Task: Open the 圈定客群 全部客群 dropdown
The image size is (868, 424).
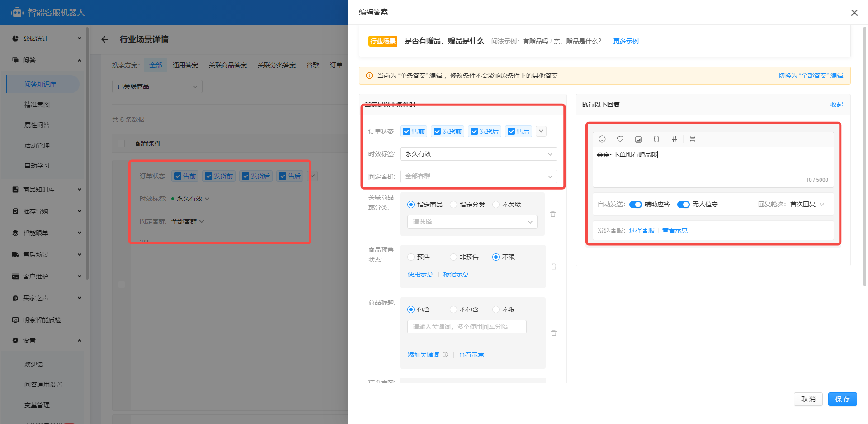Action: (479, 176)
